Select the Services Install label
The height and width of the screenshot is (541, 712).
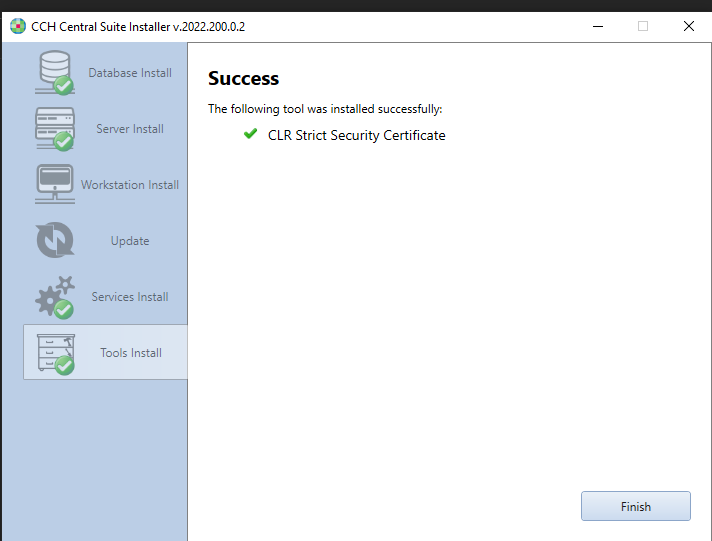[130, 297]
